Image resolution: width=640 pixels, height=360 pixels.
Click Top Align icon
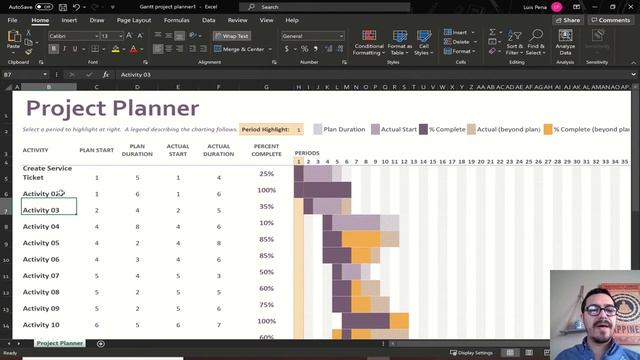coord(158,36)
